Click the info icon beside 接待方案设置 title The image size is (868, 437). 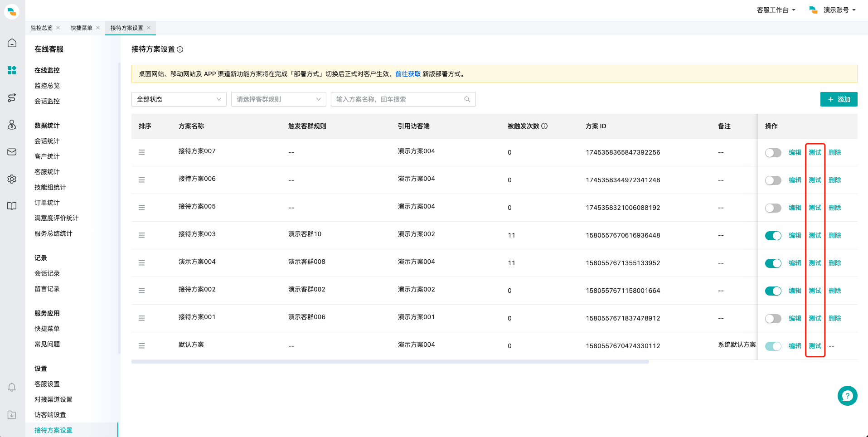(x=180, y=49)
